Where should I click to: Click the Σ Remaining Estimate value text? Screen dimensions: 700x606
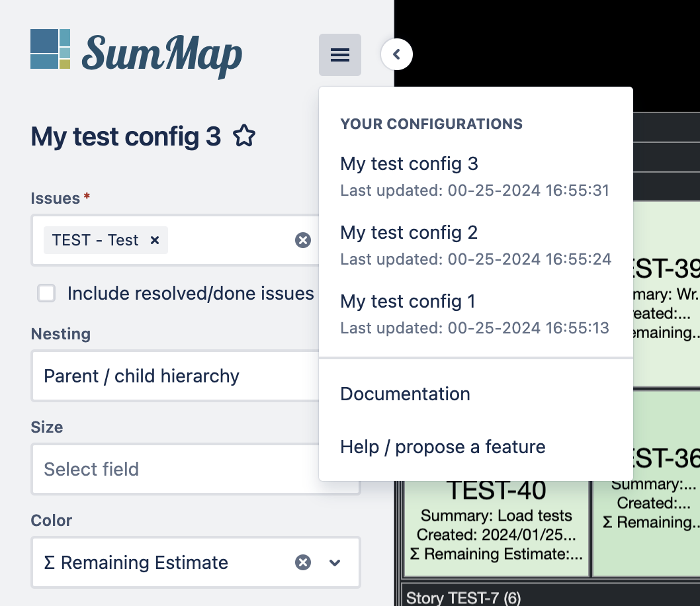(136, 562)
